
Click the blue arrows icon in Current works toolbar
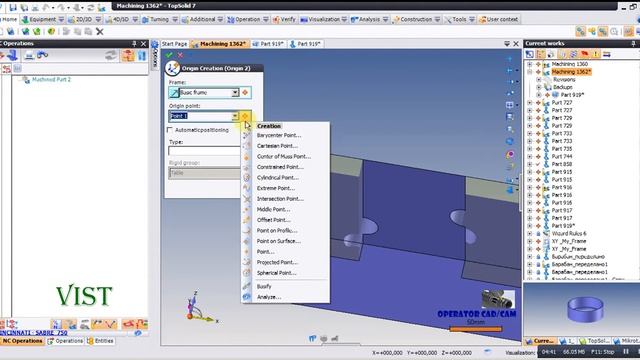click(x=607, y=54)
